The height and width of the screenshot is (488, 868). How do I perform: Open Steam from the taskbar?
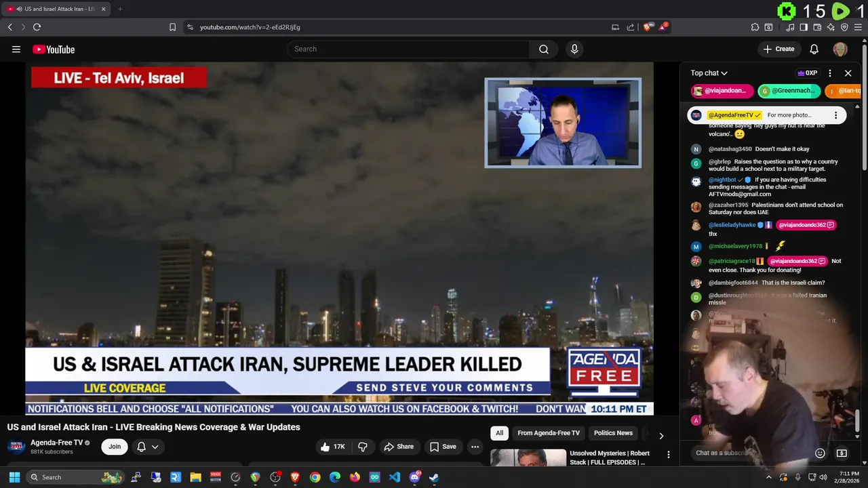(x=434, y=477)
